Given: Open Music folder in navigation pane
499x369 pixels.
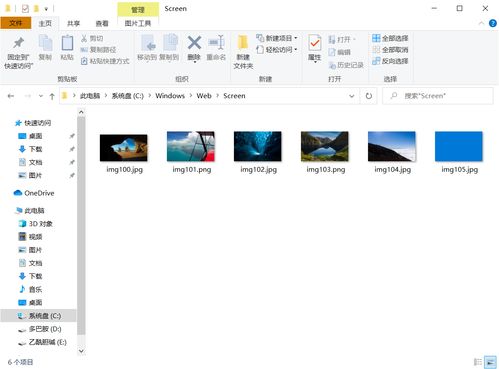Looking at the screenshot, I should click(x=30, y=289).
